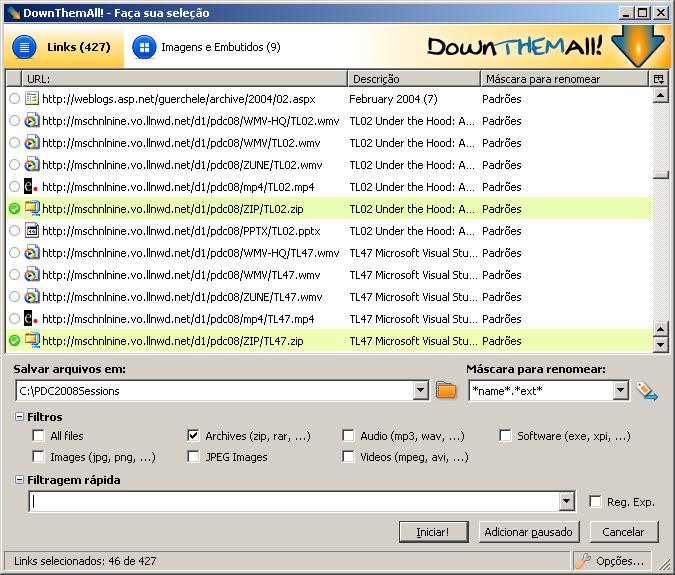The image size is (675, 575).
Task: Focus the Filtragem rápida text field
Action: (294, 501)
